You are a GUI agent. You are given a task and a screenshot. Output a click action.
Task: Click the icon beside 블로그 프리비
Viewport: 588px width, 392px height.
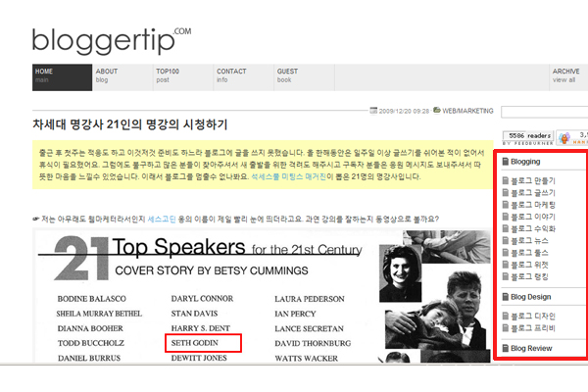click(x=506, y=328)
